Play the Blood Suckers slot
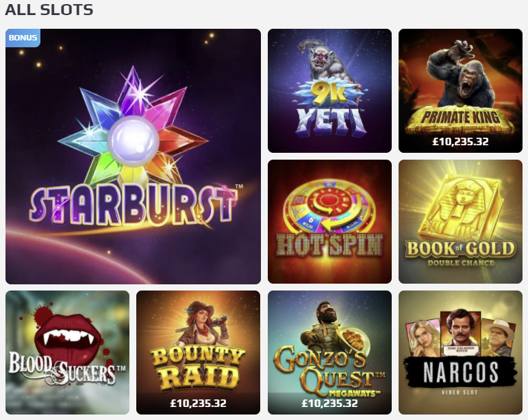 67,353
